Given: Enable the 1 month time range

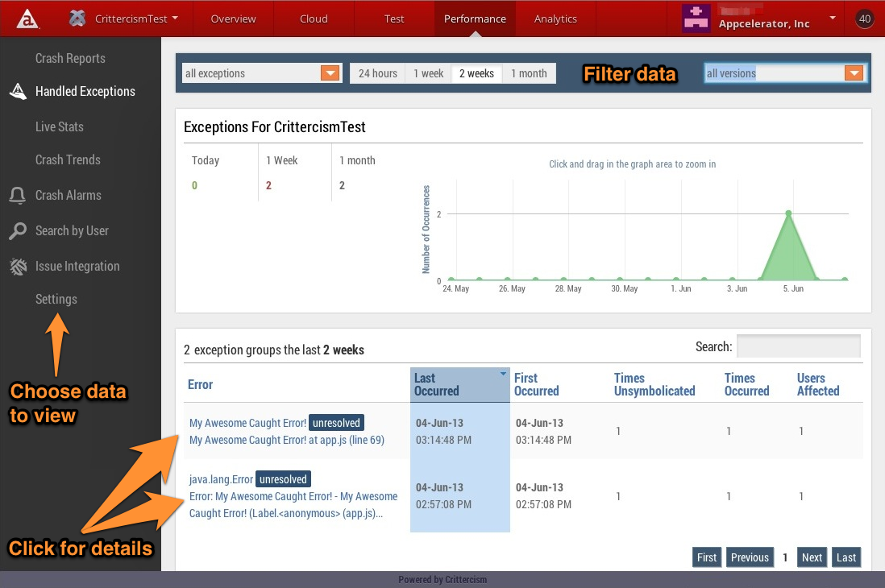Looking at the screenshot, I should tap(529, 72).
